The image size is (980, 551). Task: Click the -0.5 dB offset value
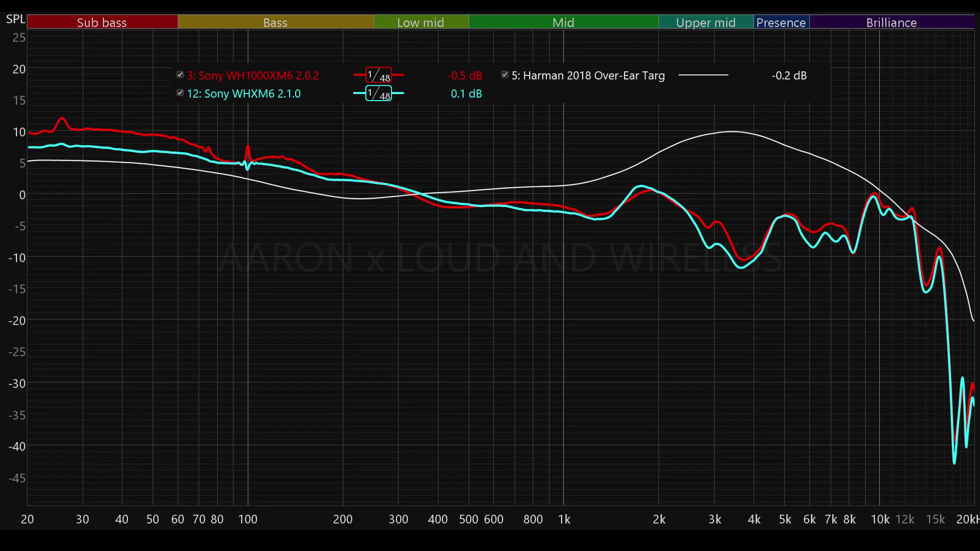pos(465,76)
